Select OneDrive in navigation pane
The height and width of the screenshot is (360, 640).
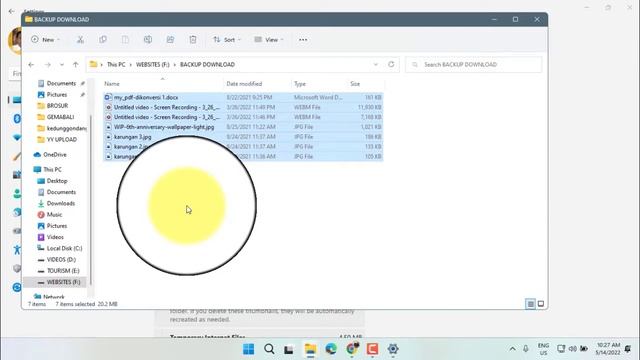tap(51, 155)
